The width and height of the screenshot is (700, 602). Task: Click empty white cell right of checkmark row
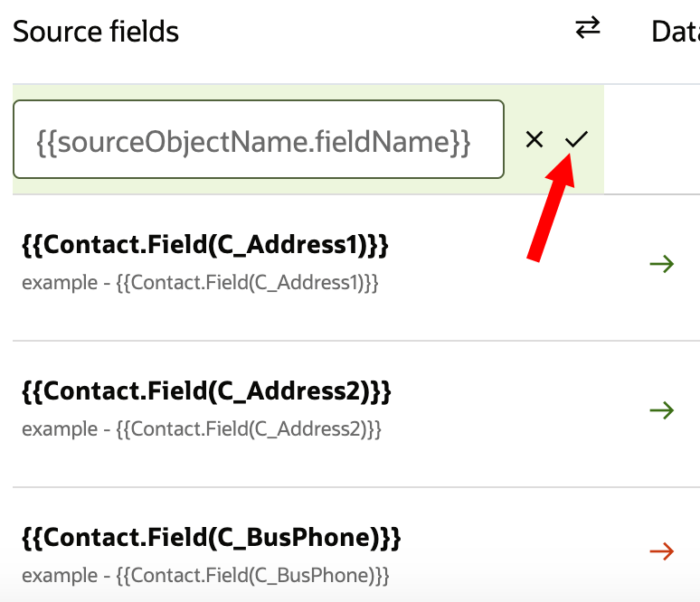click(x=651, y=140)
